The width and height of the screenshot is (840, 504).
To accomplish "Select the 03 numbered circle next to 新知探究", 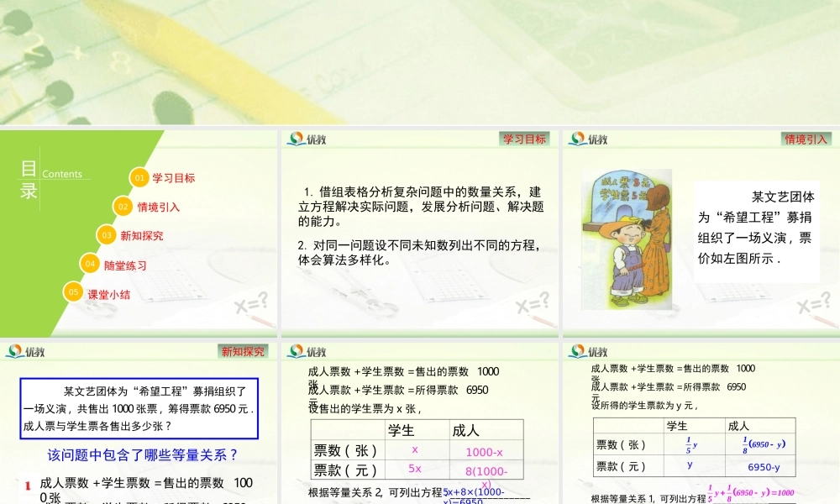I will [106, 235].
